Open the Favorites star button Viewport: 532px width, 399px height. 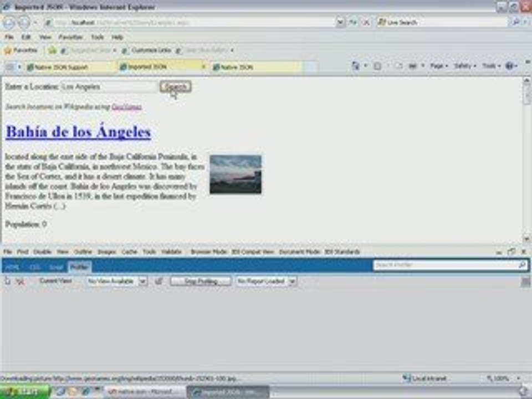click(x=21, y=50)
